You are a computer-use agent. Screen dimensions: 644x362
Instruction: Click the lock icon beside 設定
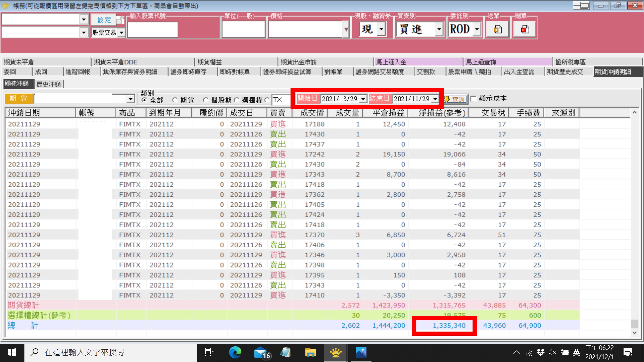pyautogui.click(x=120, y=20)
